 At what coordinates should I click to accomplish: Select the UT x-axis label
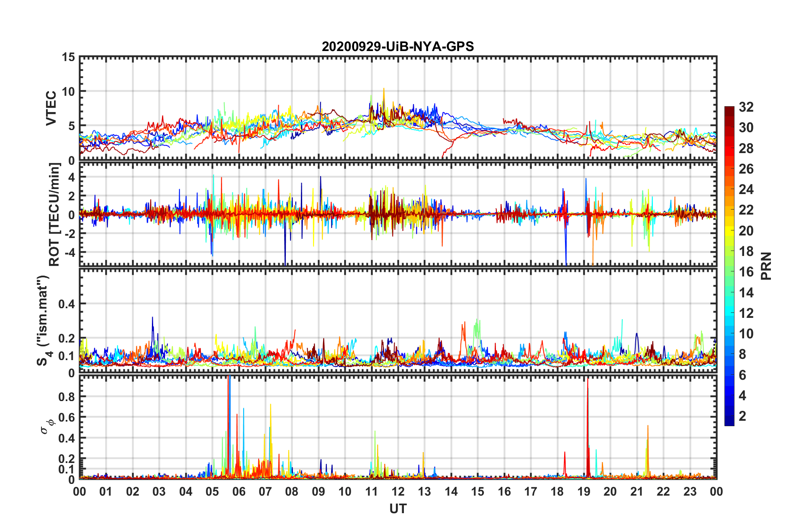398,508
